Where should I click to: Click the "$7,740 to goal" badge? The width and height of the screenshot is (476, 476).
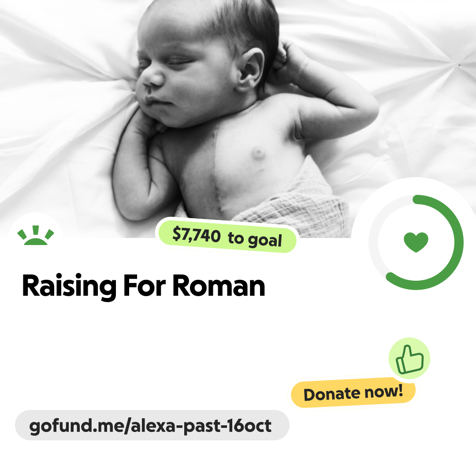pyautogui.click(x=227, y=237)
